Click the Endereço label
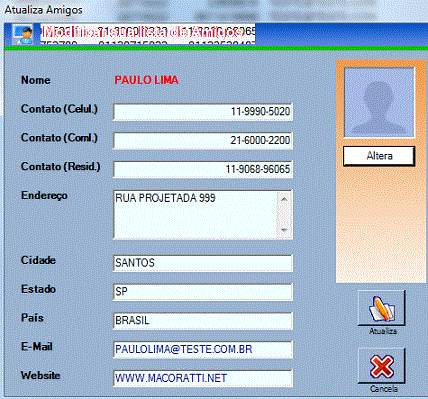This screenshot has height=399, width=428. pos(44,195)
